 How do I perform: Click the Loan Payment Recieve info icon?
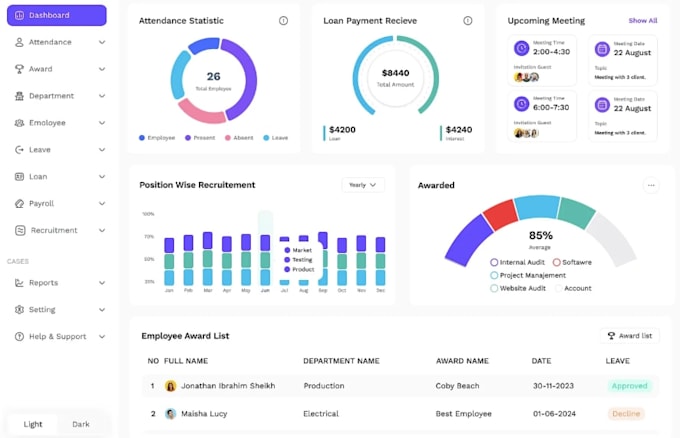tap(468, 20)
